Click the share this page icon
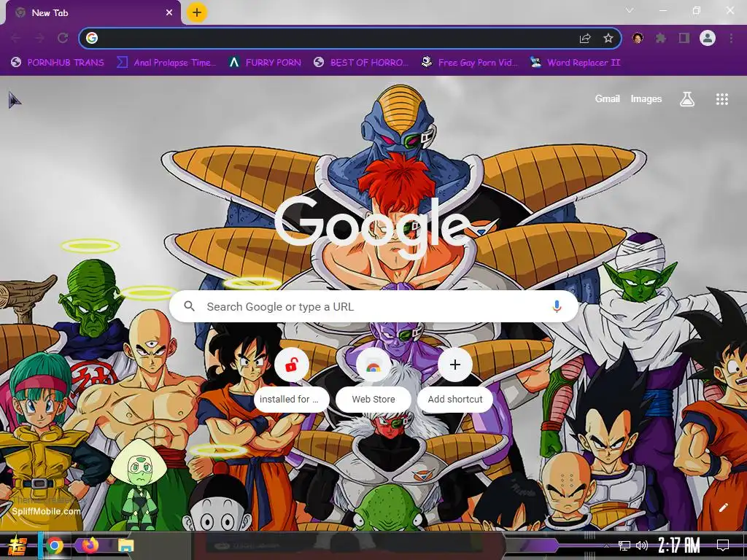 coord(585,38)
